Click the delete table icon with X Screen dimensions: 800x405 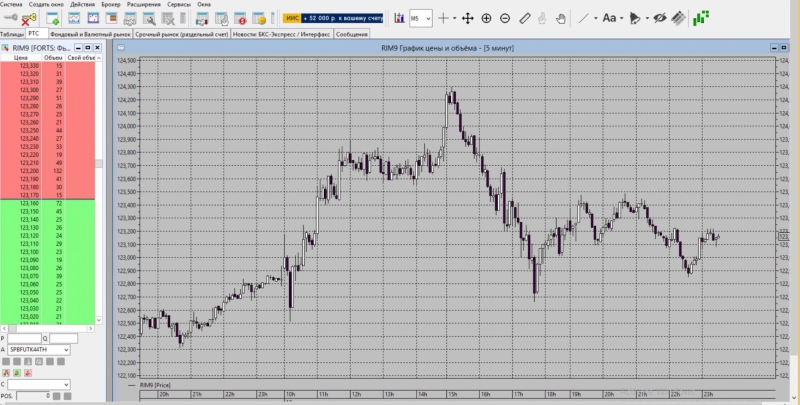pyautogui.click(x=168, y=19)
